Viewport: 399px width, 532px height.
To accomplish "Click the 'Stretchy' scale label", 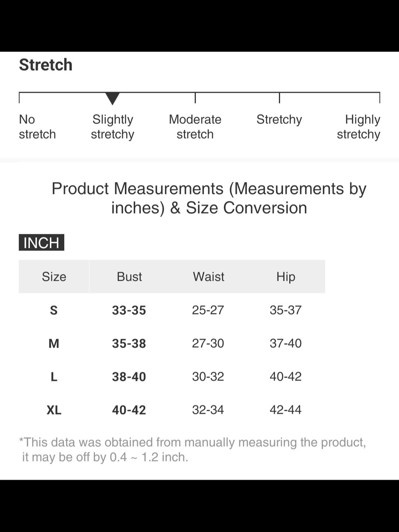I will pos(279,119).
